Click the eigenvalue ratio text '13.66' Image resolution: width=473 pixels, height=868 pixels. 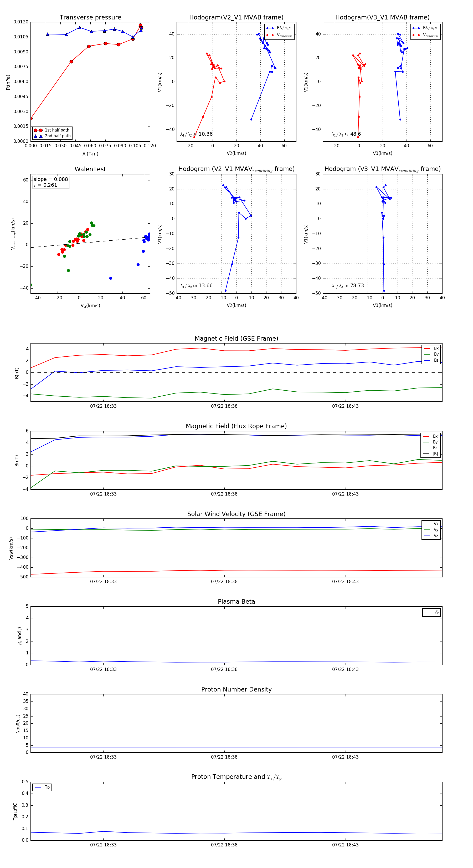pyautogui.click(x=205, y=286)
